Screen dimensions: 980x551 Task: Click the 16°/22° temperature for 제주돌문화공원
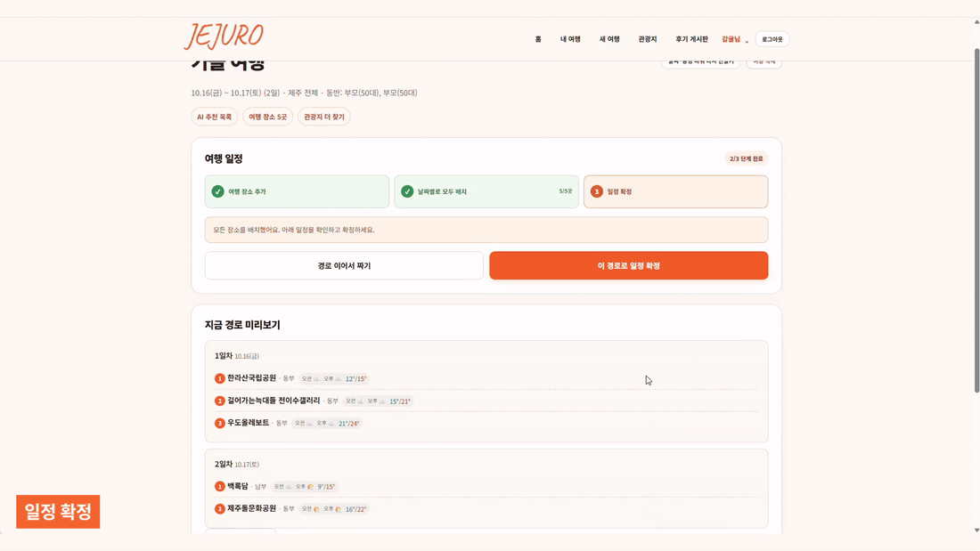tap(355, 509)
